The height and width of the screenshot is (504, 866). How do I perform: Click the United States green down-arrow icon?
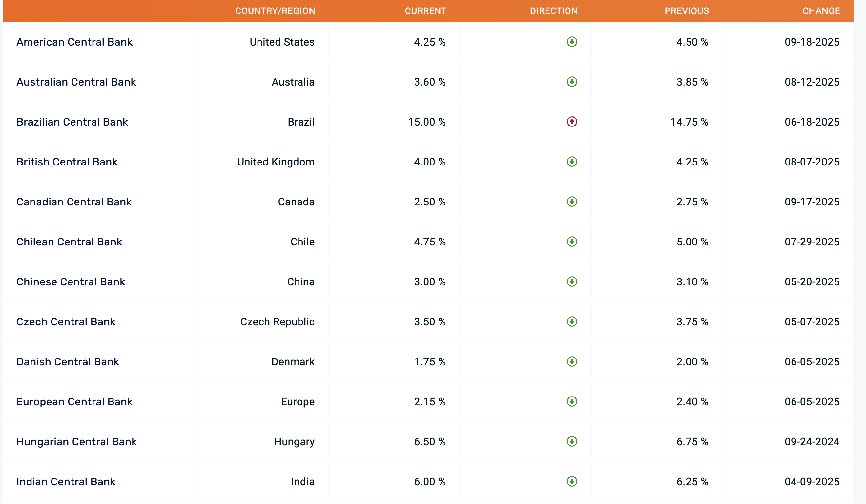572,42
